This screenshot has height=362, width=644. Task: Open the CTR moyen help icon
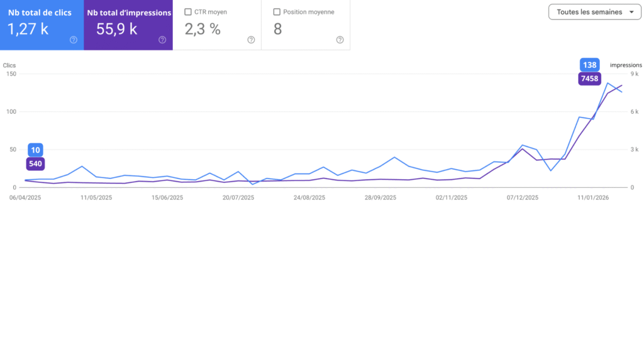pyautogui.click(x=251, y=40)
